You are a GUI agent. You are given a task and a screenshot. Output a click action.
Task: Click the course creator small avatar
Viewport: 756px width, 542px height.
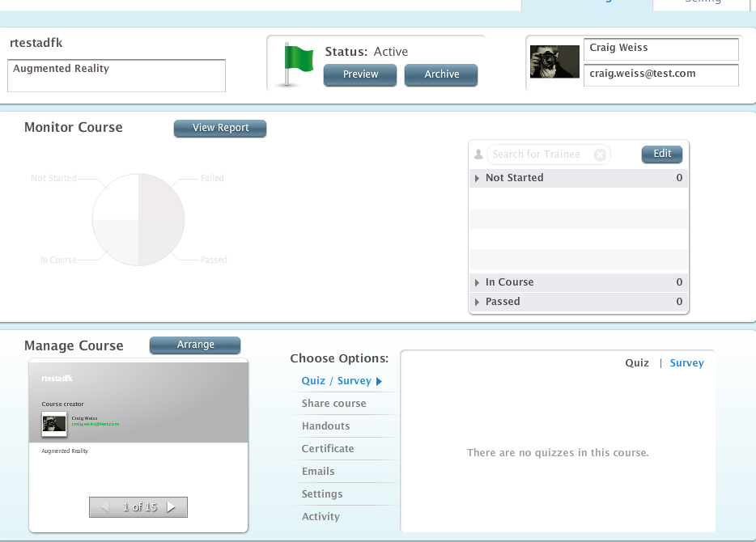(54, 422)
